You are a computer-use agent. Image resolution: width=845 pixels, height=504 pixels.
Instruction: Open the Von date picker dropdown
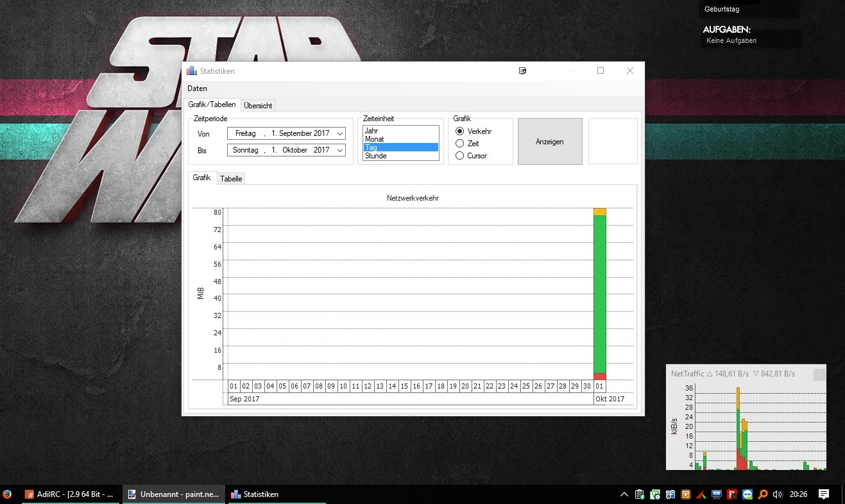click(x=339, y=133)
